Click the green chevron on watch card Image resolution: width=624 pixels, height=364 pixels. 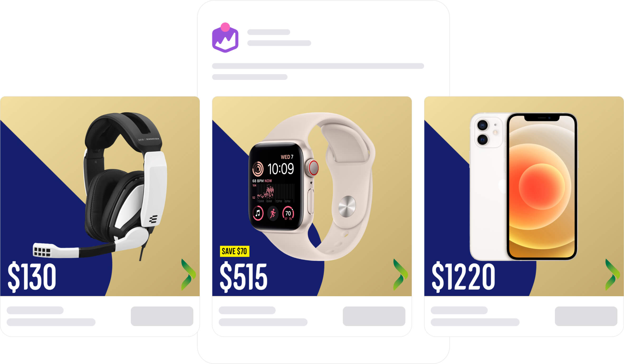pos(401,275)
